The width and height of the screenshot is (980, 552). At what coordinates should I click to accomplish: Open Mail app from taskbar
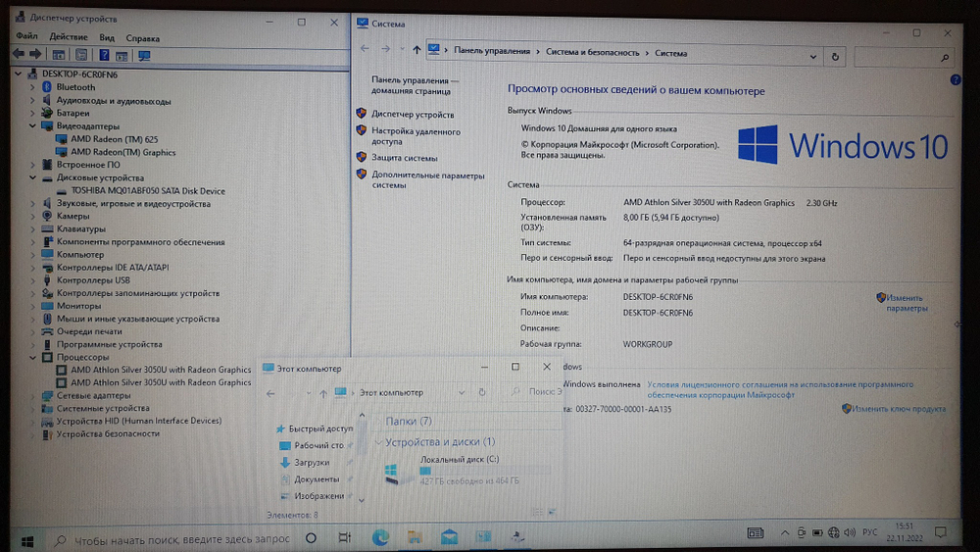(449, 537)
